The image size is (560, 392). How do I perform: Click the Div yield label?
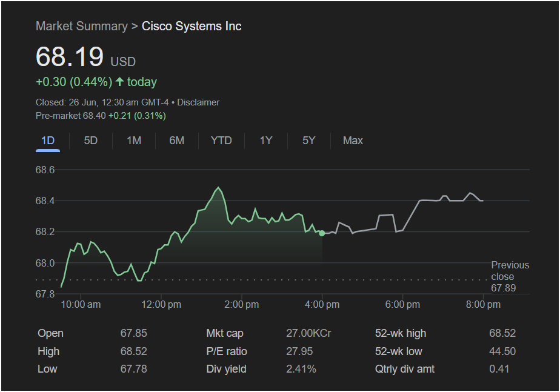(x=226, y=369)
